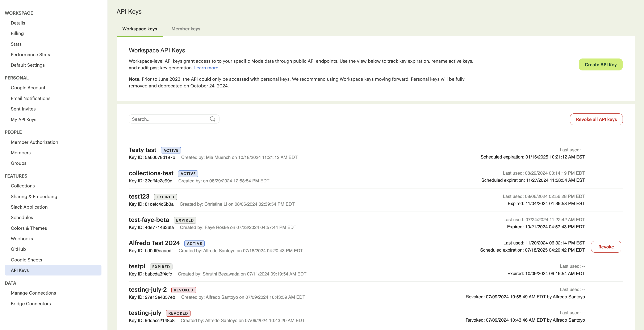Click the Members section in sidebar

pyautogui.click(x=21, y=152)
